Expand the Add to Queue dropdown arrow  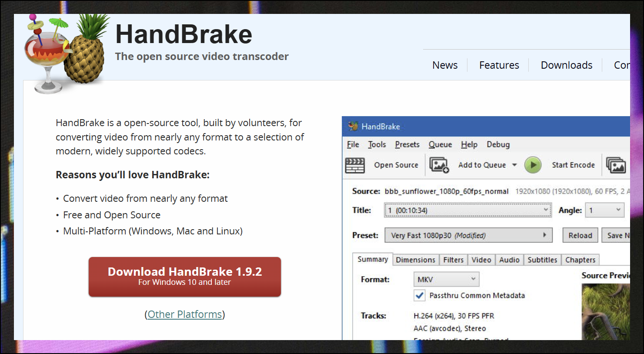click(x=514, y=165)
